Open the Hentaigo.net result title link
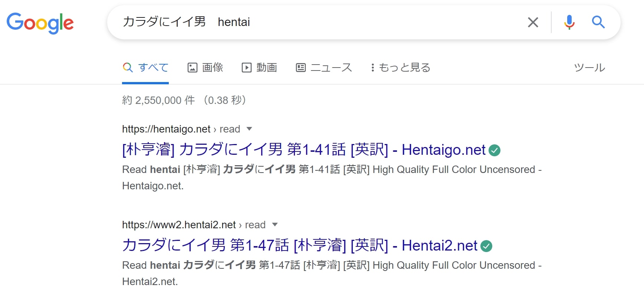 (303, 150)
